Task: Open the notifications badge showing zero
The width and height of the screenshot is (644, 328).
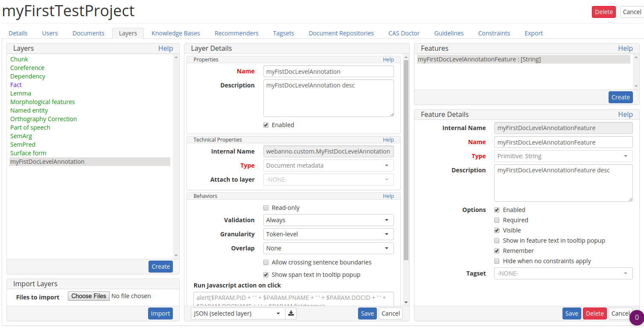Action: point(637,318)
